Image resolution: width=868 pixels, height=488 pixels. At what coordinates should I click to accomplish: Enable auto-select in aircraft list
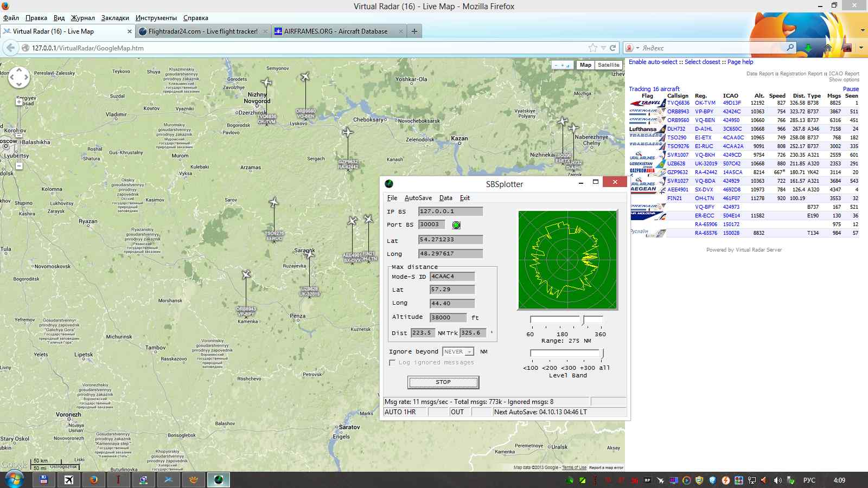pyautogui.click(x=653, y=62)
